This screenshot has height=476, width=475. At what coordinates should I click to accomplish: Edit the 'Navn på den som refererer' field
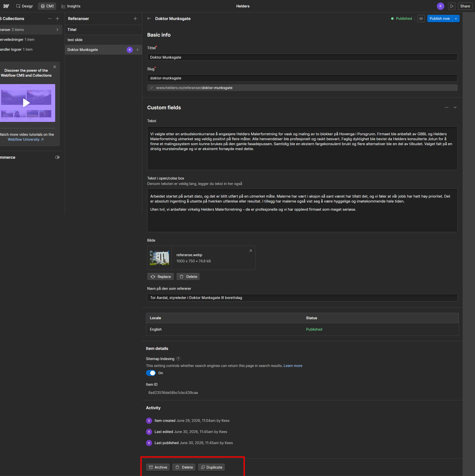point(302,298)
